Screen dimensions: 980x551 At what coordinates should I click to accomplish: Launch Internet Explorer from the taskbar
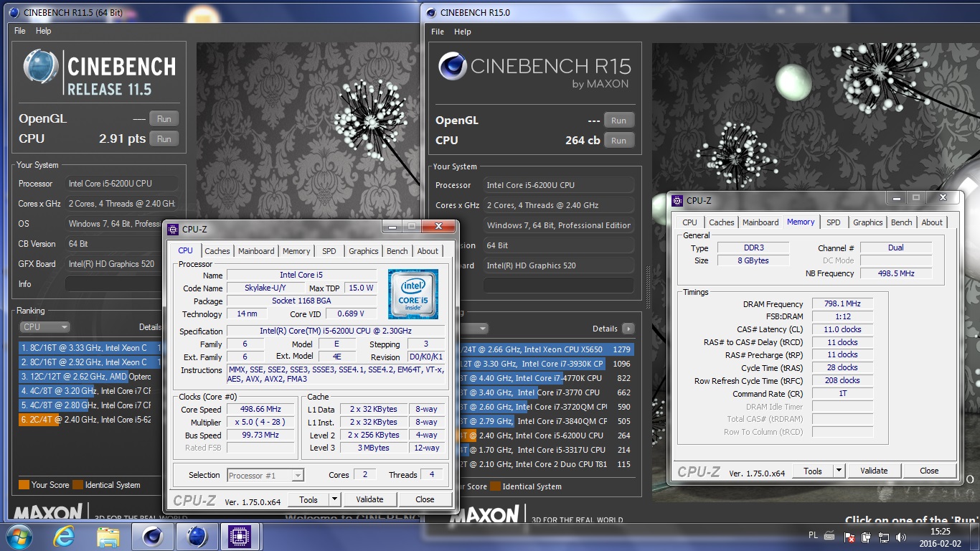pyautogui.click(x=64, y=537)
